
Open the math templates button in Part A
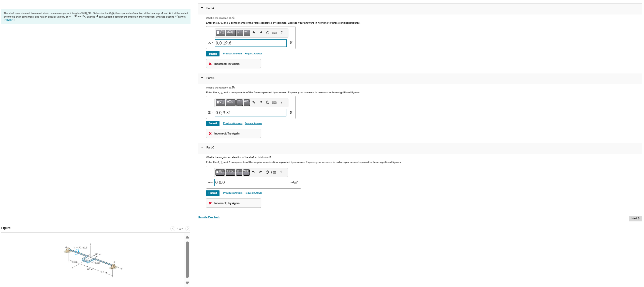(x=221, y=33)
